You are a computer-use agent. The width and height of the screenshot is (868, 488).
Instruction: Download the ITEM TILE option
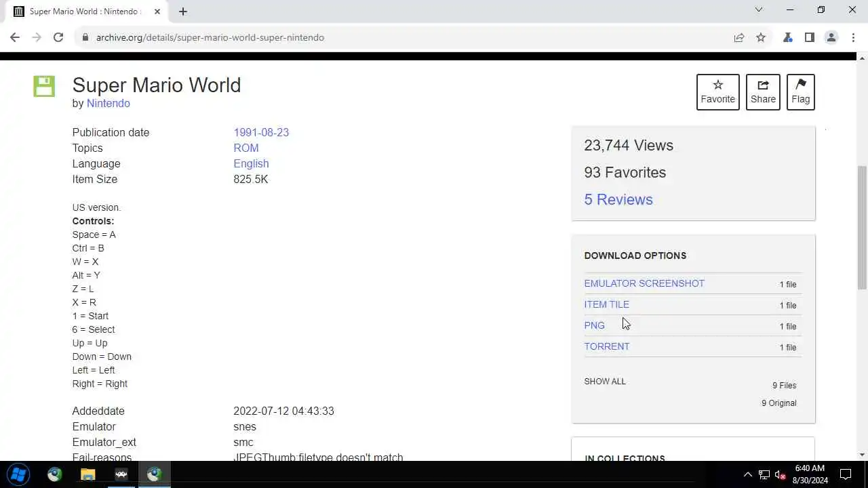pyautogui.click(x=607, y=304)
